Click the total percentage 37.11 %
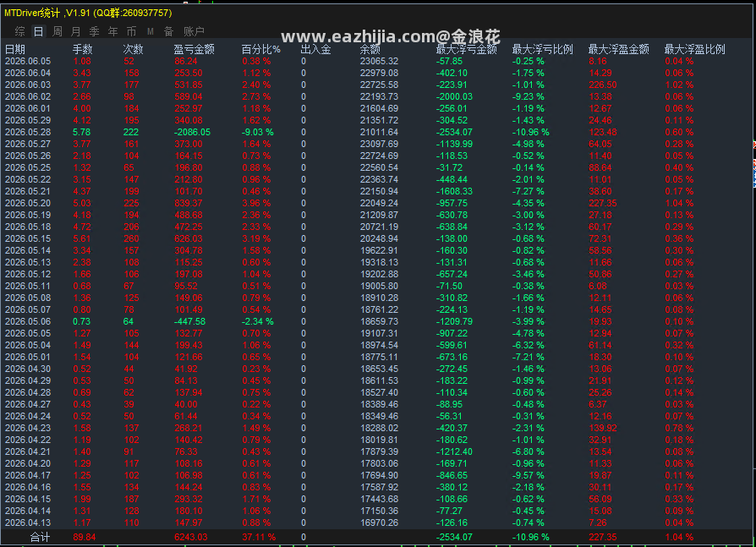 (x=259, y=537)
